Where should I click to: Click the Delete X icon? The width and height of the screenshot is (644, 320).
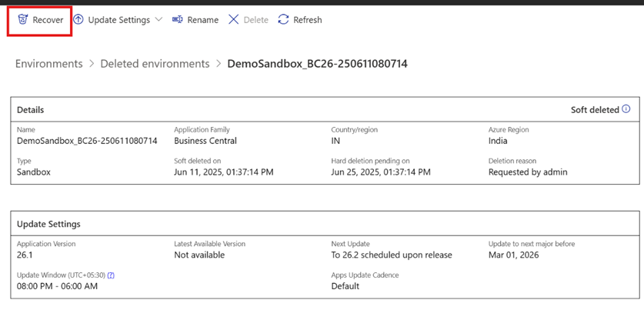pyautogui.click(x=233, y=20)
